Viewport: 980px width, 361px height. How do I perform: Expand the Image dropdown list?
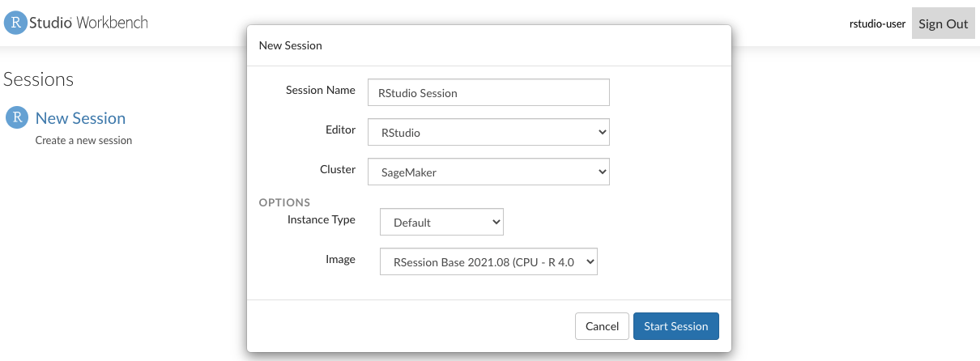pos(488,261)
